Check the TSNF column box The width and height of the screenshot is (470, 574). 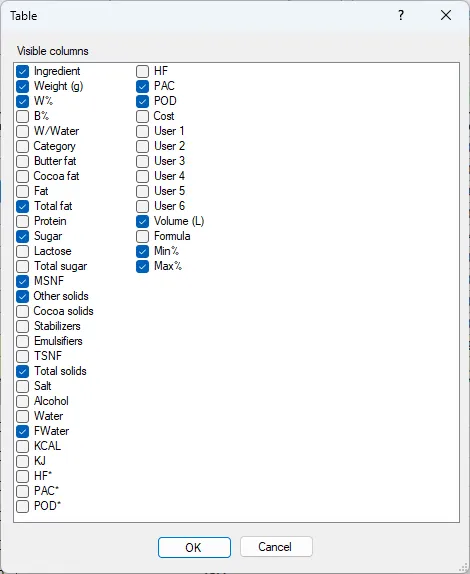pos(22,356)
